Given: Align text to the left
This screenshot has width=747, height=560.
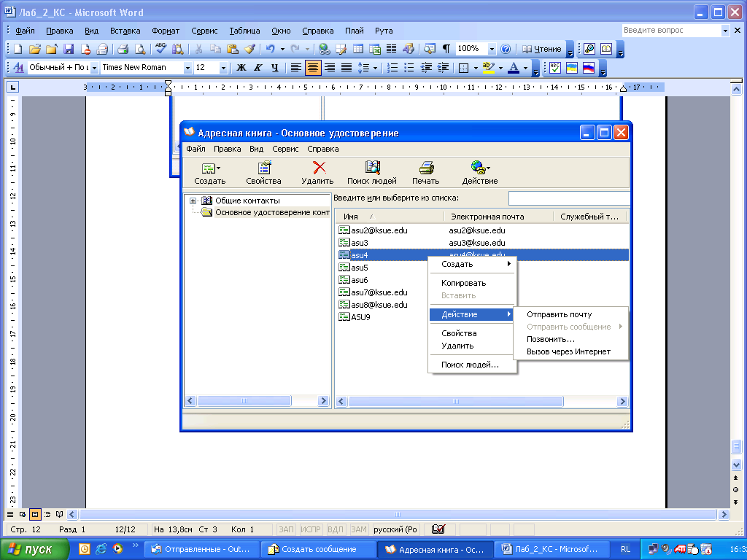Looking at the screenshot, I should click(x=296, y=68).
